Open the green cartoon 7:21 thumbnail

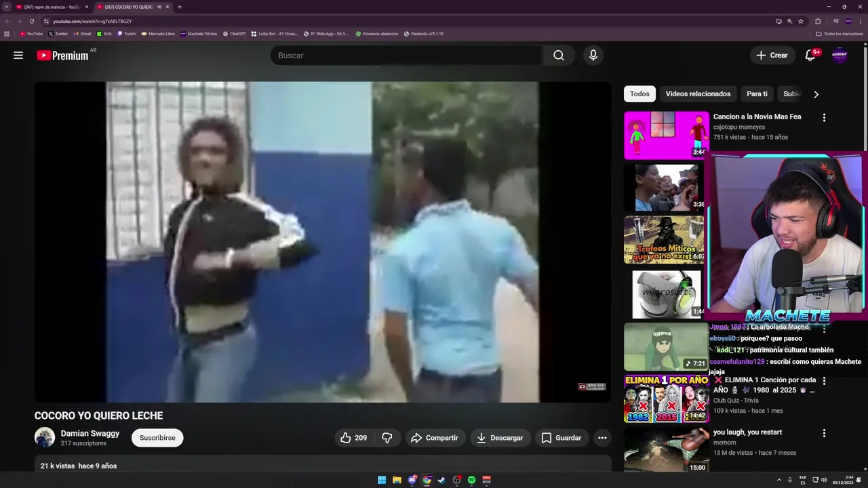click(667, 347)
